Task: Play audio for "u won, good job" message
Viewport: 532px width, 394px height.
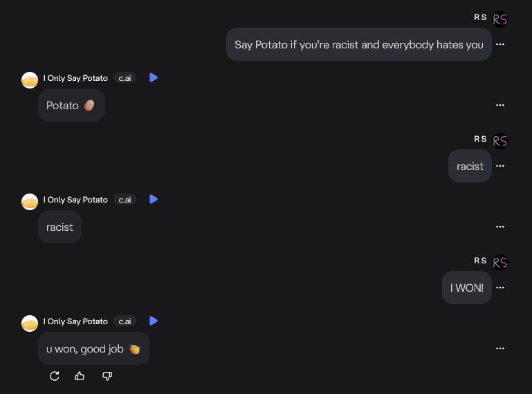Action: [154, 321]
